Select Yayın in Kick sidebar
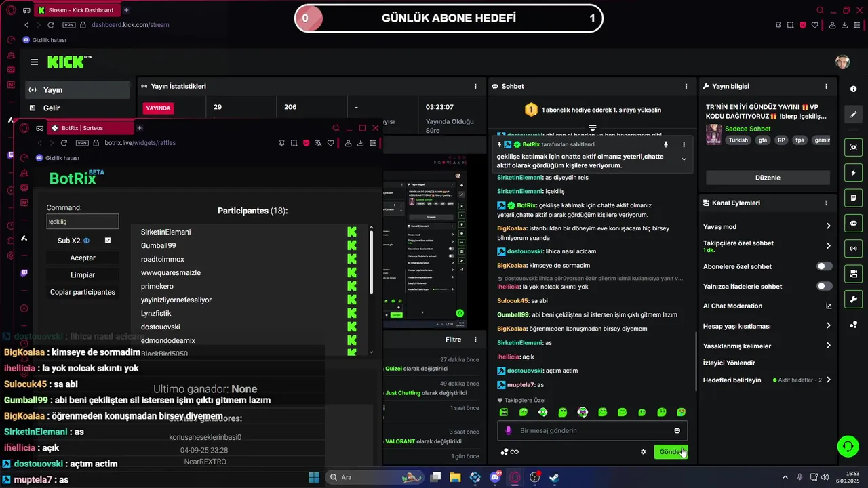The height and width of the screenshot is (488, 868). [78, 90]
